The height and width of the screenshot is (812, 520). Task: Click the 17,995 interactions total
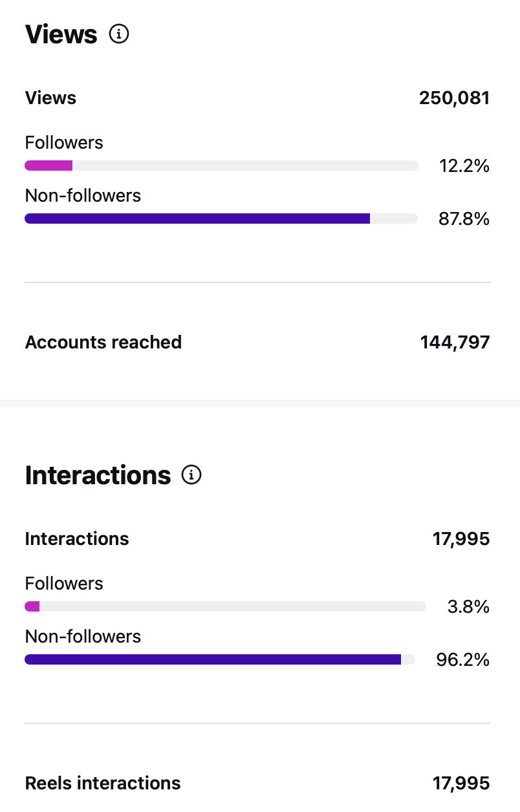[x=461, y=538]
